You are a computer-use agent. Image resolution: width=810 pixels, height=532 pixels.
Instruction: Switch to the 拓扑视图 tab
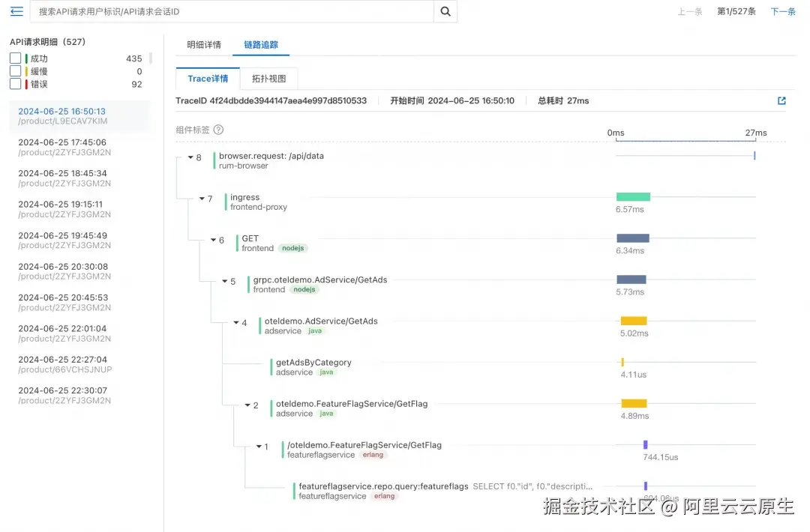pyautogui.click(x=268, y=79)
